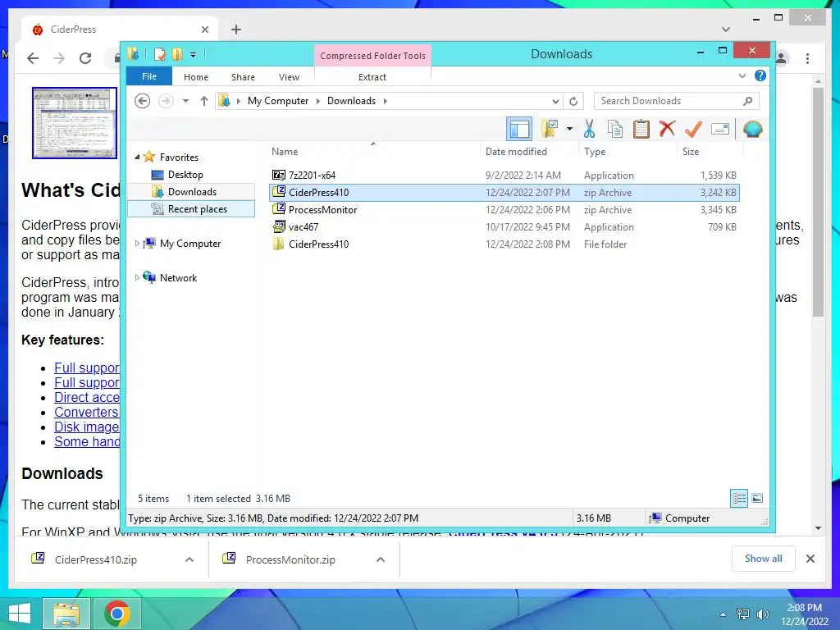Select Desktop under Favorites
Screen dimensions: 840x630
click(185, 175)
